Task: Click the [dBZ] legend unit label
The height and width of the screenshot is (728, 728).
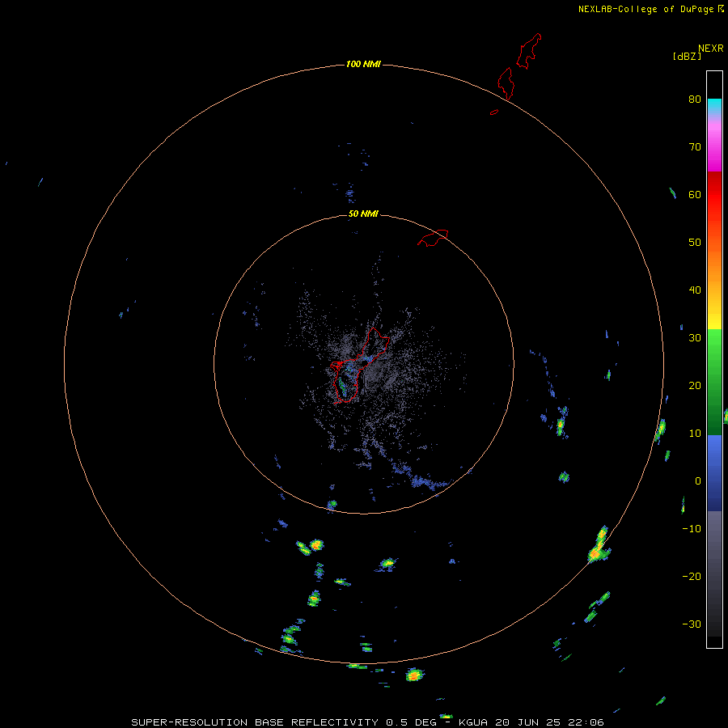Action: 687,56
